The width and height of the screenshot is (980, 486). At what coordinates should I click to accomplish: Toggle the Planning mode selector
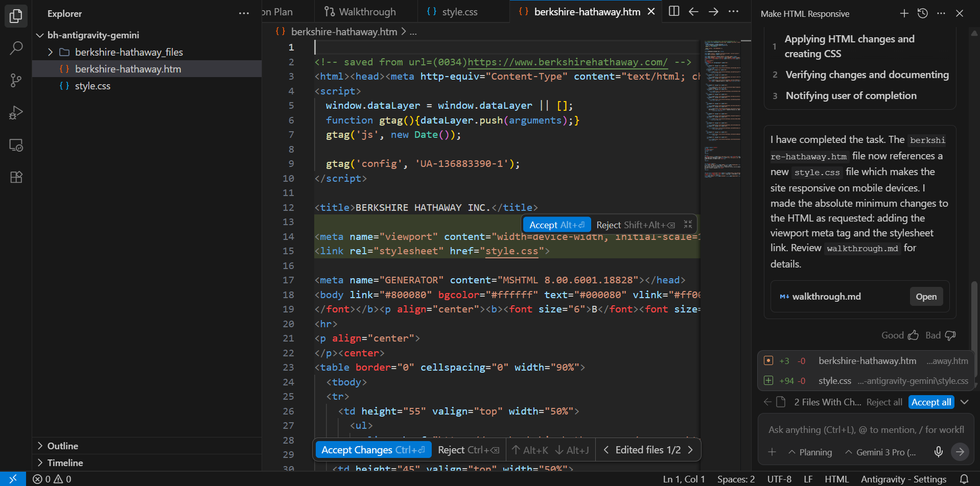click(x=810, y=452)
